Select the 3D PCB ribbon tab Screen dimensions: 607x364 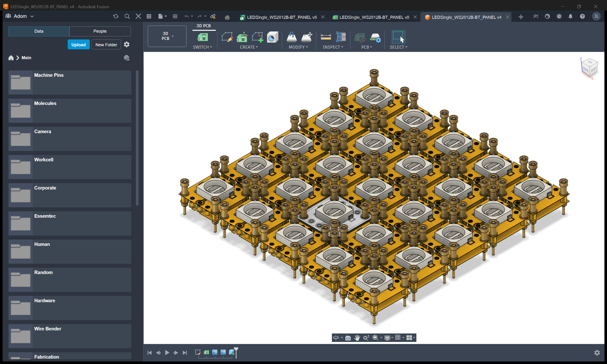tap(204, 26)
